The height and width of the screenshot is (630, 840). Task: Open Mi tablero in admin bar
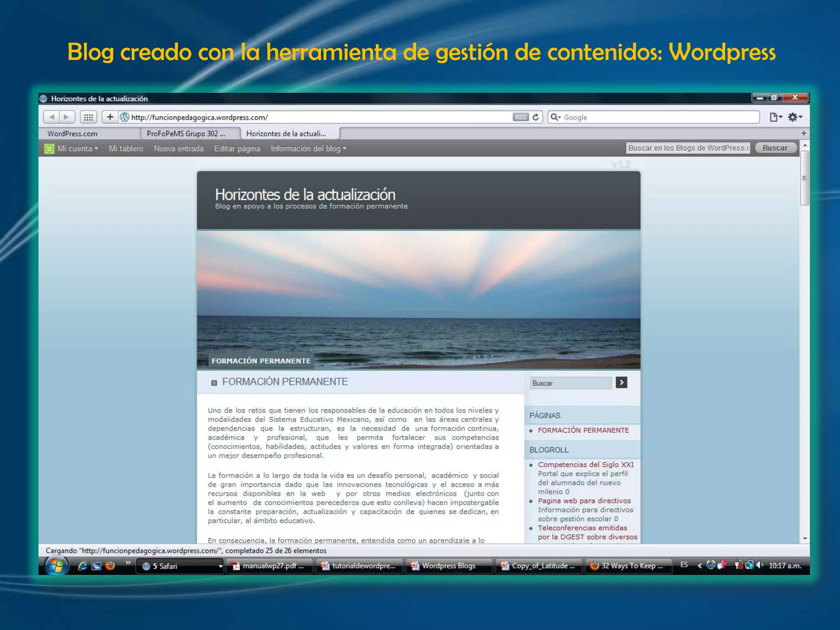[126, 148]
